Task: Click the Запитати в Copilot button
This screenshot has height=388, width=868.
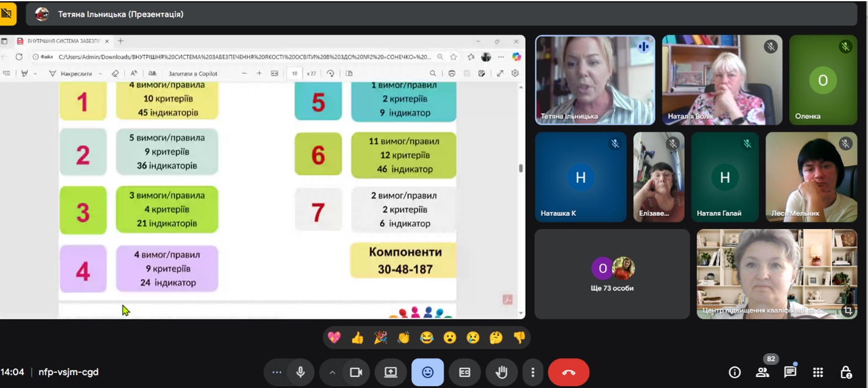Action: click(x=193, y=73)
